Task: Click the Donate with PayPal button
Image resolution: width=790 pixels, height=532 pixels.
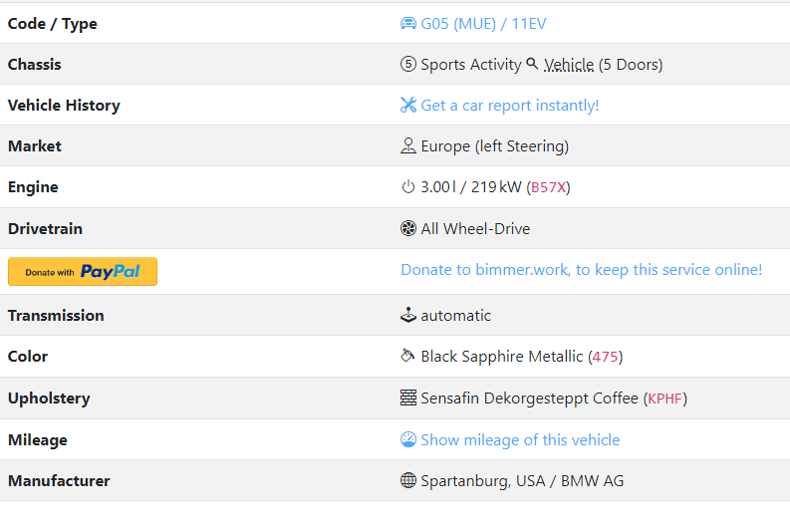Action: 83,272
